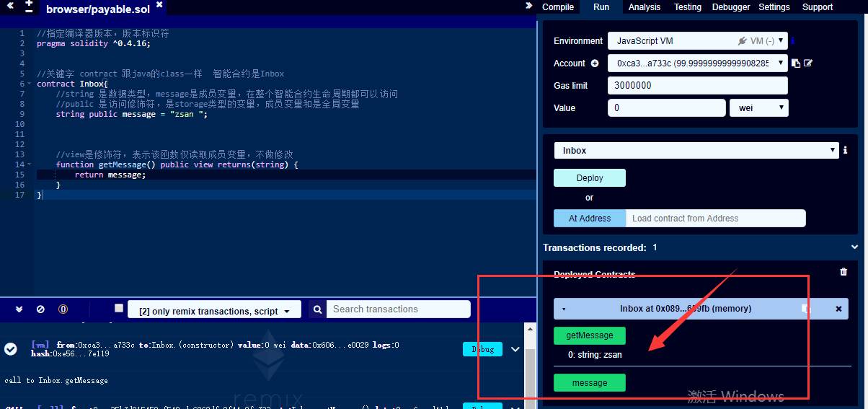The width and height of the screenshot is (868, 409).
Task: Clear deployed contracts with trash icon
Action: tap(843, 272)
